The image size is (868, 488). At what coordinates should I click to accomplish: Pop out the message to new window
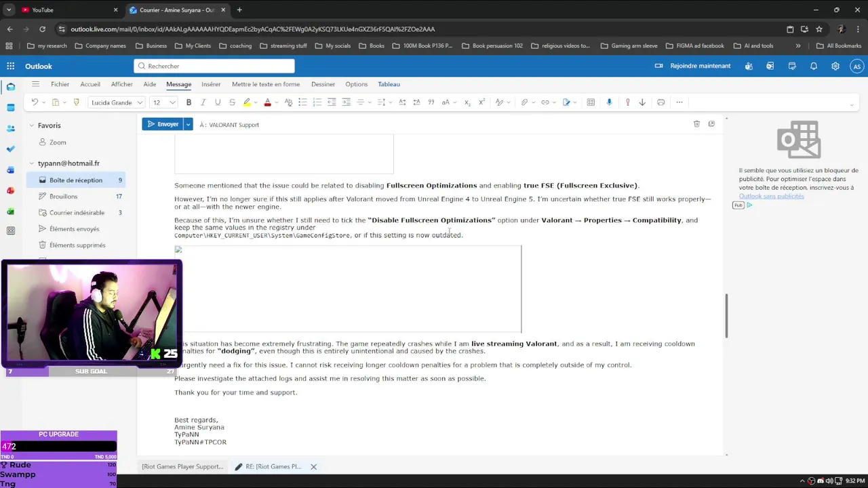click(x=711, y=124)
